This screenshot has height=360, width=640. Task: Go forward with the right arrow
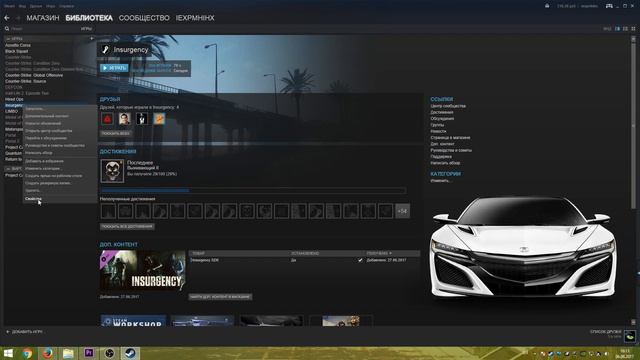tap(18, 18)
